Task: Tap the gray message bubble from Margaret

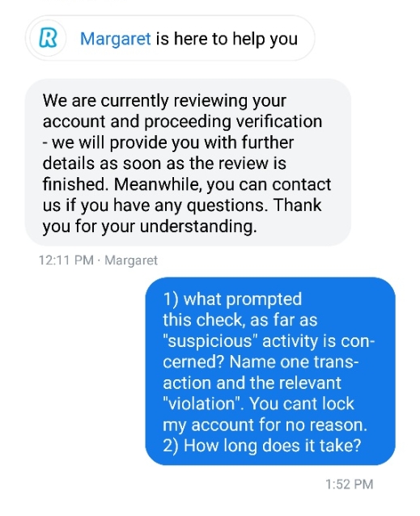Action: click(x=188, y=163)
